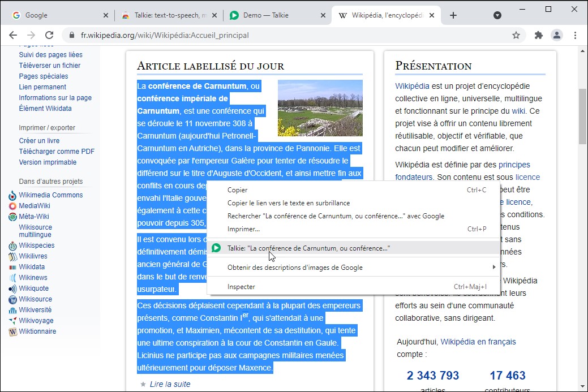Image resolution: width=588 pixels, height=392 pixels.
Task: Reload the page with refresh icon
Action: point(49,35)
